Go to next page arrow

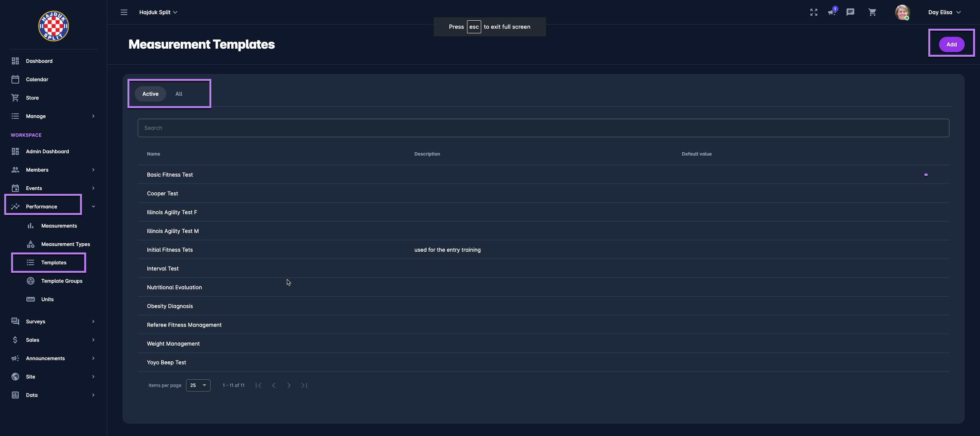(x=289, y=385)
